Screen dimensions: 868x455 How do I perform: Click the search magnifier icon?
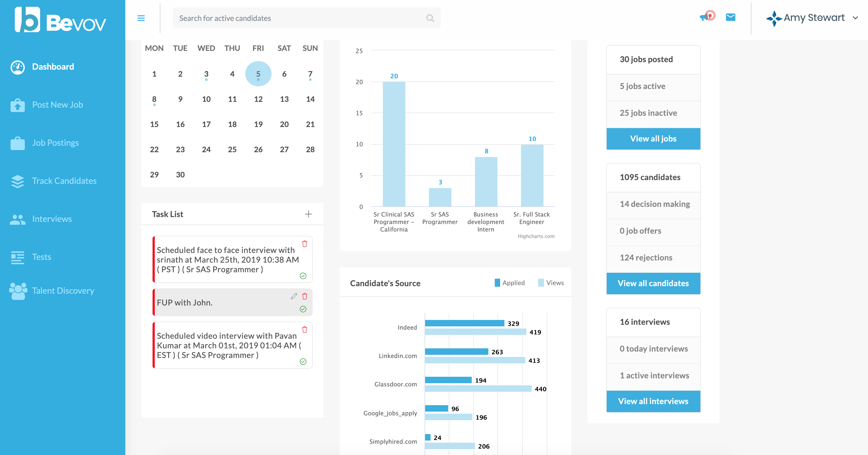point(430,18)
